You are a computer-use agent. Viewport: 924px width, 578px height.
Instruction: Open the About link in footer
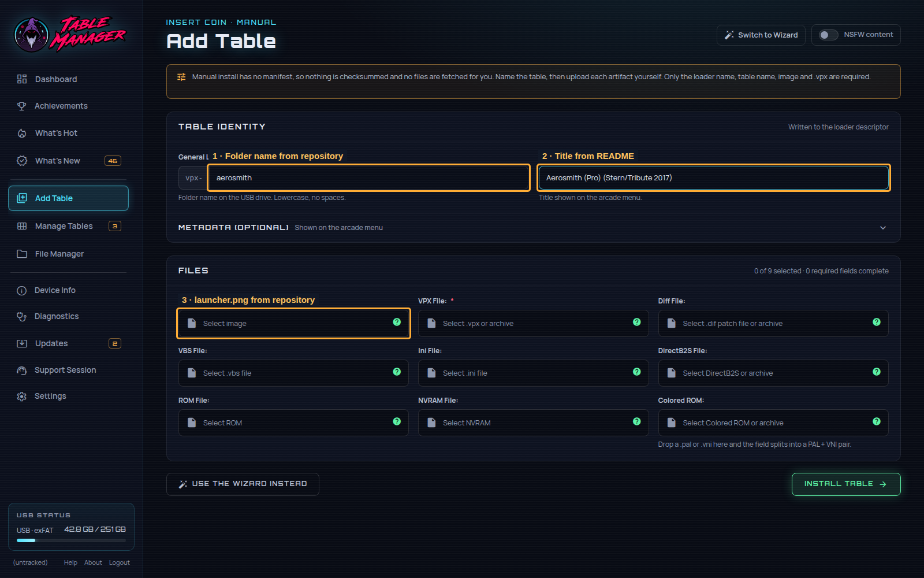[93, 562]
